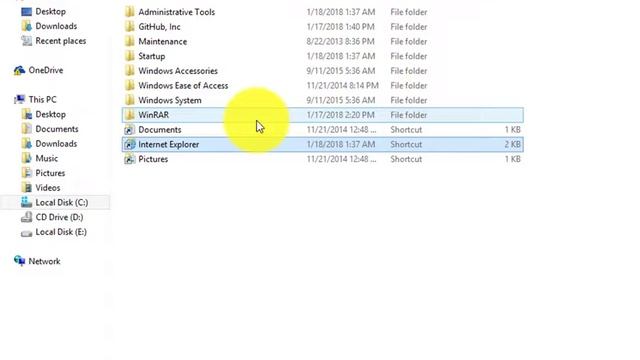Select the Windows Accessories folder name
Screen dimensions: 640x360
[178, 71]
